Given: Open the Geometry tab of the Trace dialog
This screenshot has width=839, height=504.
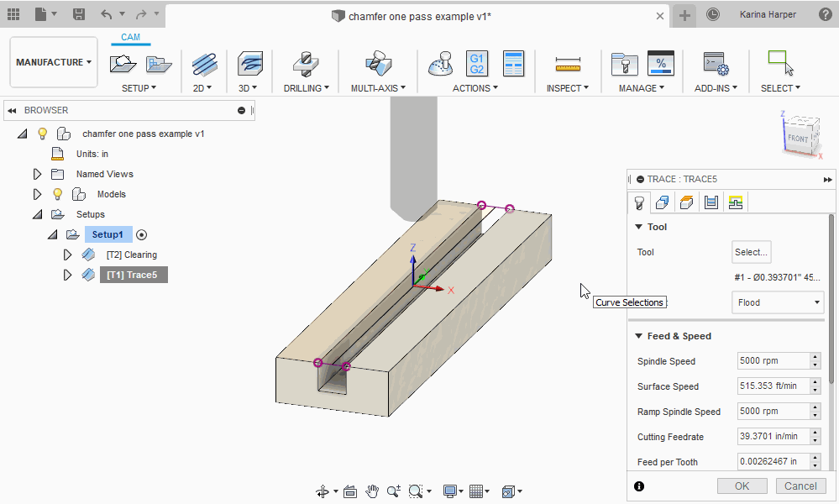Looking at the screenshot, I should tap(662, 202).
